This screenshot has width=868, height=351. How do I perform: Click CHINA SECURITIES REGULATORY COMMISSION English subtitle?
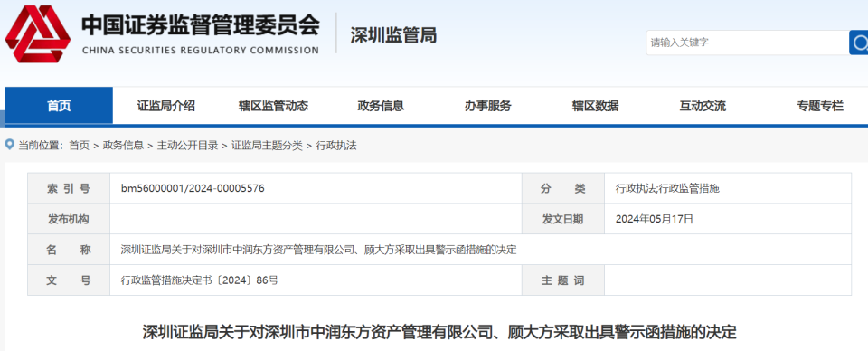[x=201, y=50]
